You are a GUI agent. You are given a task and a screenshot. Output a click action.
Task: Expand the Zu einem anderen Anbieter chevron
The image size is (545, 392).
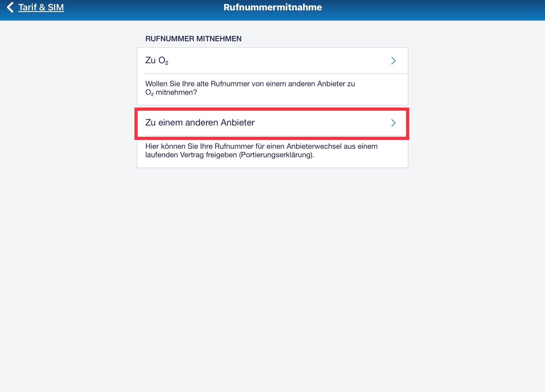pyautogui.click(x=393, y=123)
